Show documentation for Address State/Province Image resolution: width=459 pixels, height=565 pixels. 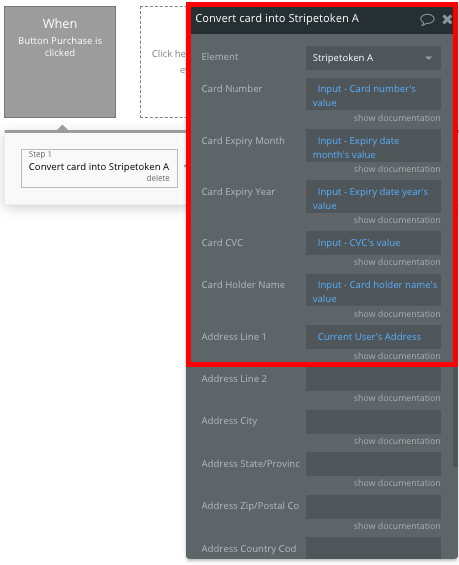[397, 483]
